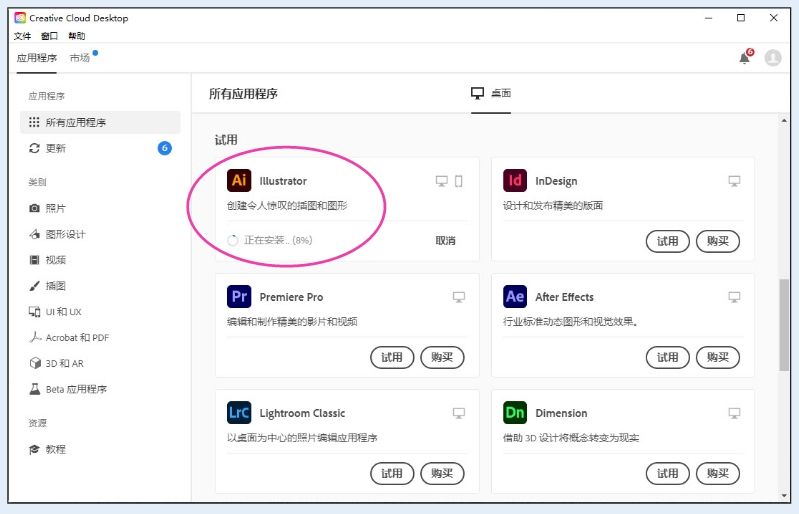Open notifications bell icon
This screenshot has width=799, height=514.
745,57
